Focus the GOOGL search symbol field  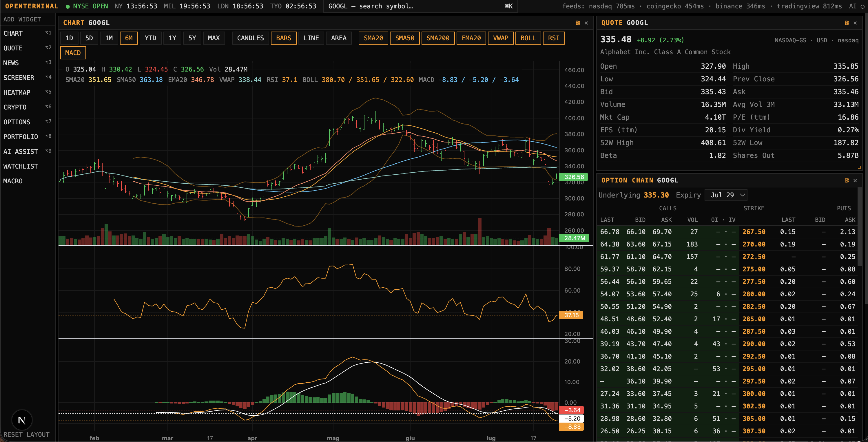click(x=420, y=6)
